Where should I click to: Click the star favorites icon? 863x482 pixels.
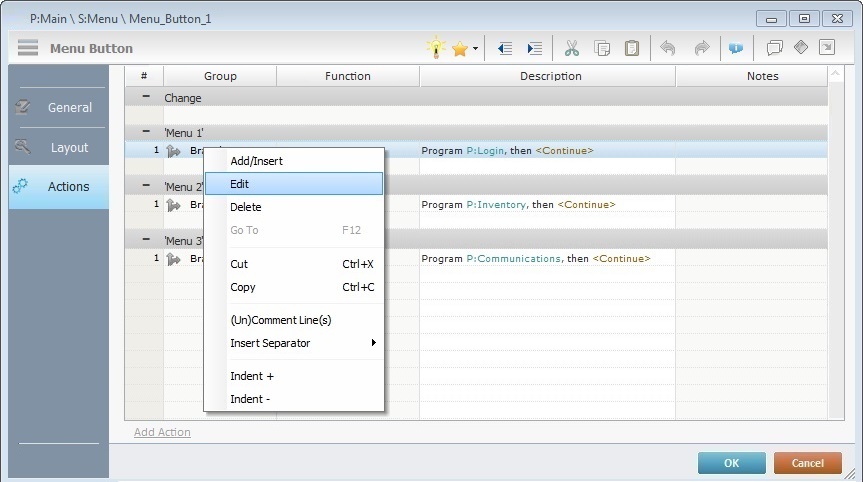pyautogui.click(x=459, y=48)
